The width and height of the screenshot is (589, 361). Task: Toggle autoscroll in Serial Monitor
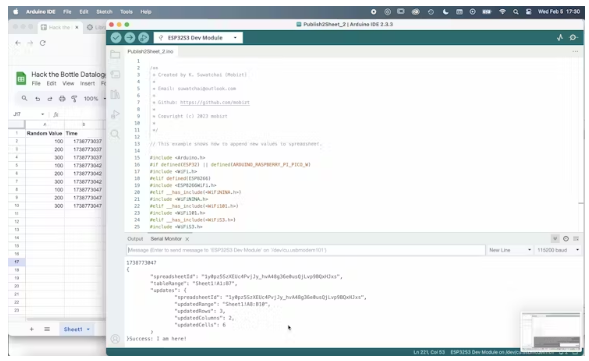555,239
